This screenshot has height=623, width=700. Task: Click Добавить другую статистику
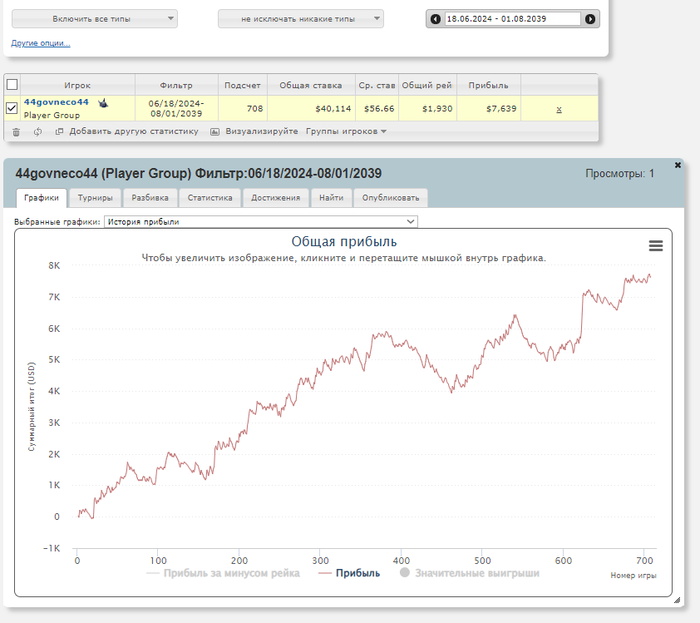pos(127,131)
